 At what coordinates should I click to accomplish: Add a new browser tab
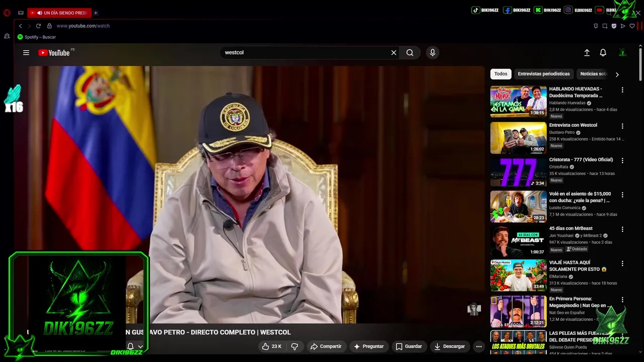96,13
